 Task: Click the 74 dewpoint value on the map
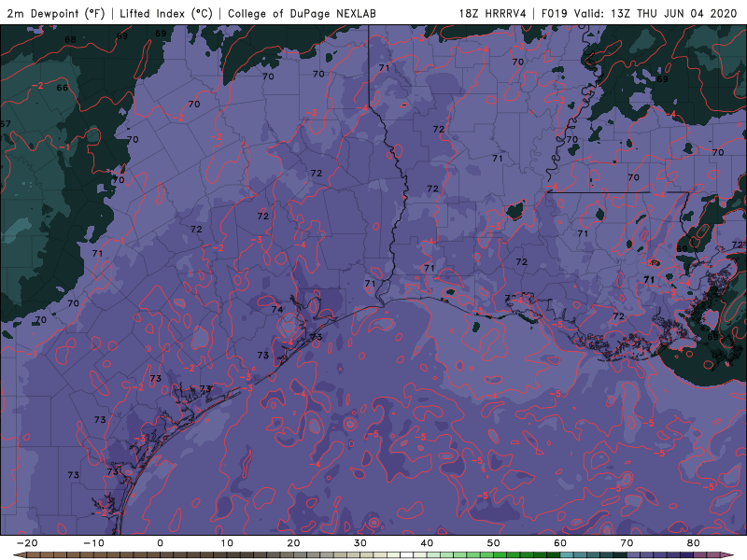pos(276,309)
